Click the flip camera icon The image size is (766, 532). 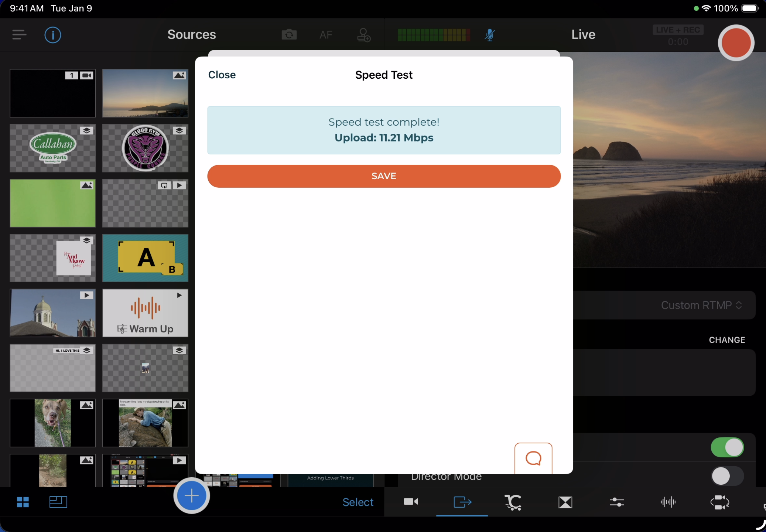pyautogui.click(x=289, y=35)
